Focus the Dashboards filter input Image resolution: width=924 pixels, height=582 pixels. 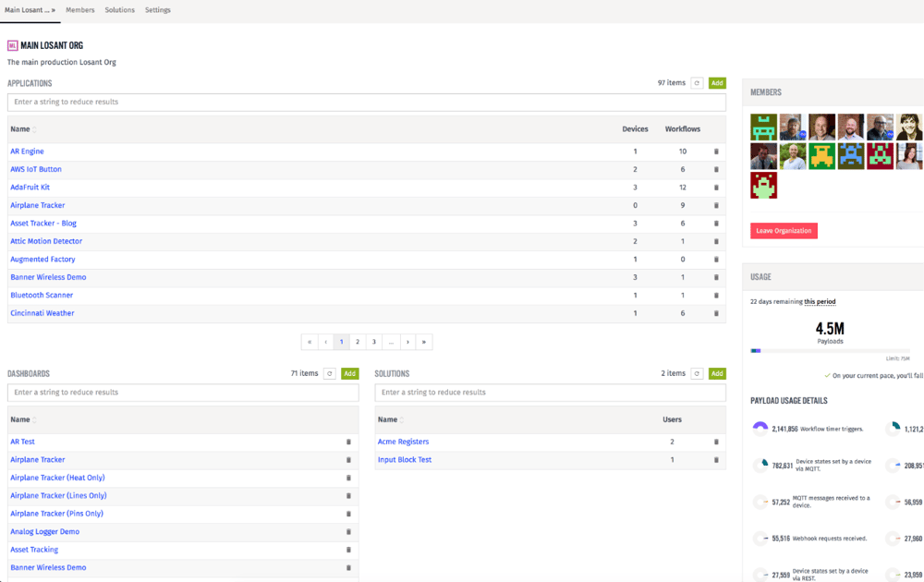tap(183, 393)
